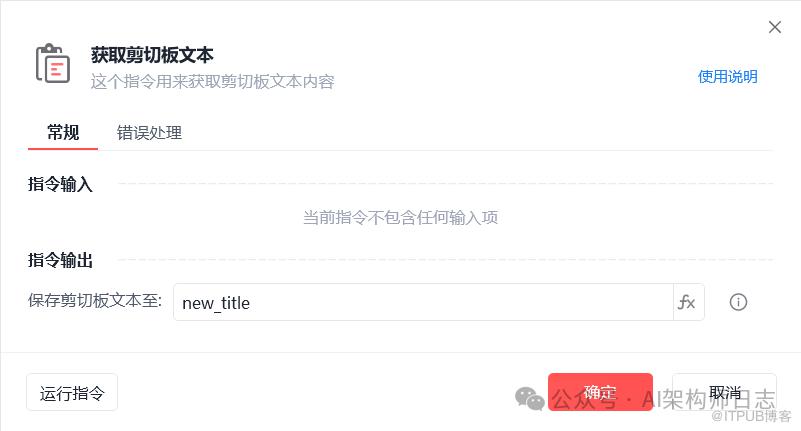Click the WeChat logo in the watermark
Viewport: 801px width, 431px height.
(530, 398)
